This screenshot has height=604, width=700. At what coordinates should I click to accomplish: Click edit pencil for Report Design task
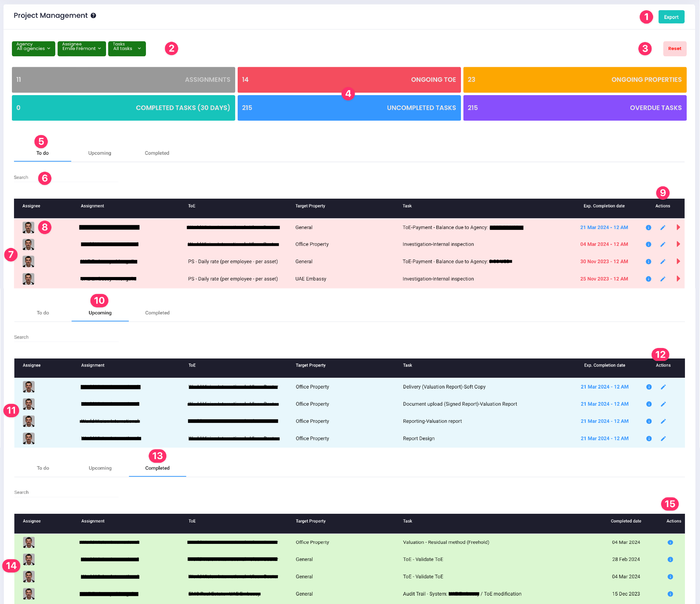coord(663,439)
